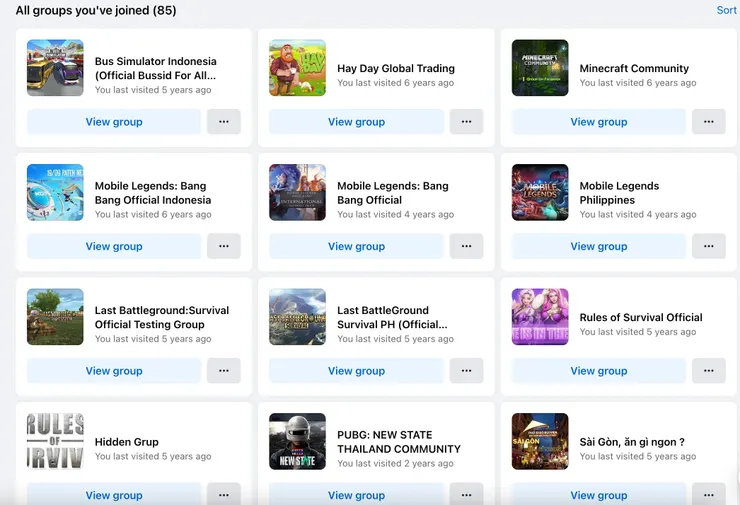Screen dimensions: 740x505
Task: View PUBG: NEW STATE THAILAND COMMUNITY group
Action: pyautogui.click(x=356, y=494)
